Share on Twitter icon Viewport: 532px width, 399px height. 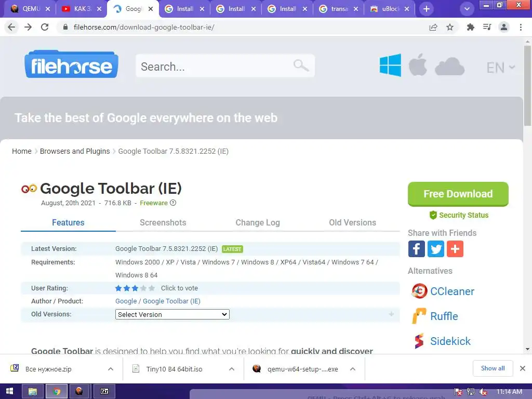coord(436,249)
